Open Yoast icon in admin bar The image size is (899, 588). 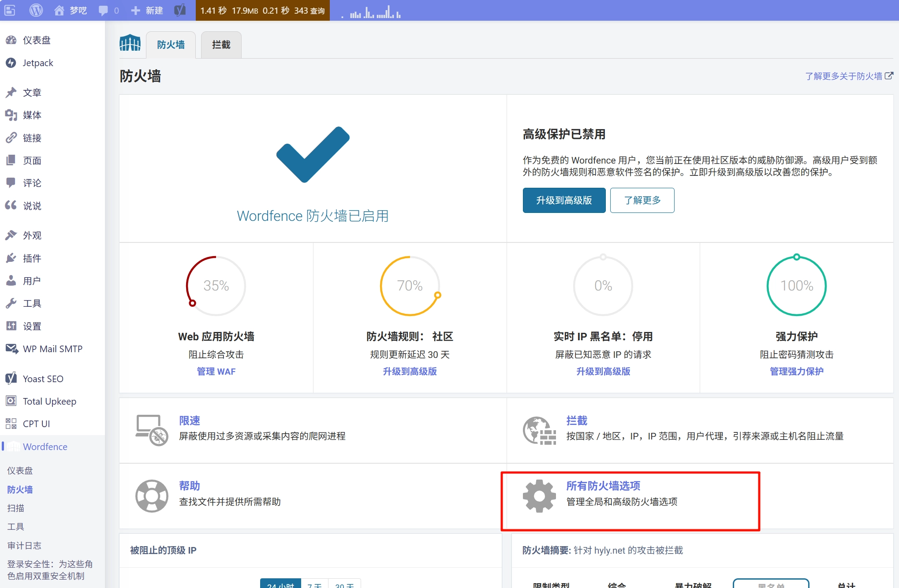(179, 10)
